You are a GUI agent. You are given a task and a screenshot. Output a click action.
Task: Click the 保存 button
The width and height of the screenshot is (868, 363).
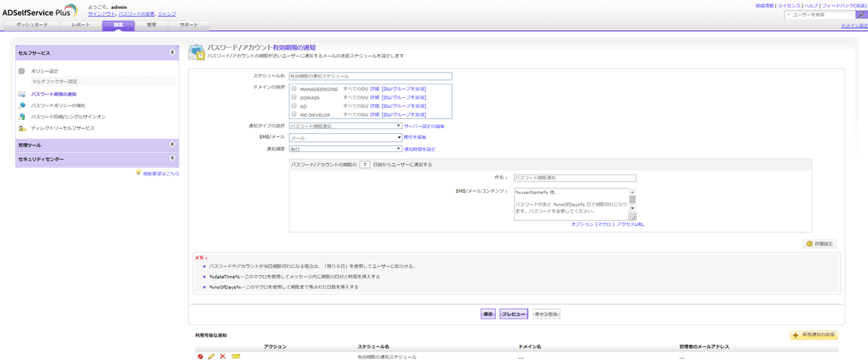click(487, 314)
